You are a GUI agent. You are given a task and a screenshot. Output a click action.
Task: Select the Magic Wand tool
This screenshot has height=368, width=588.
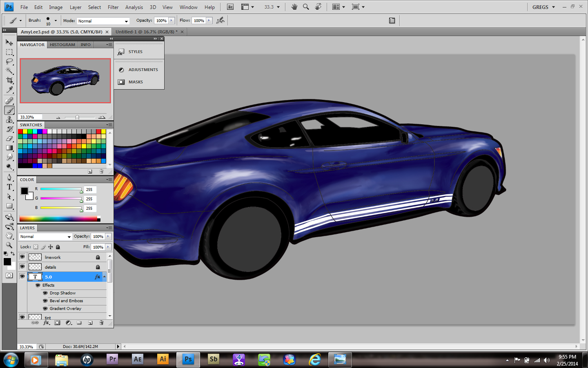9,71
